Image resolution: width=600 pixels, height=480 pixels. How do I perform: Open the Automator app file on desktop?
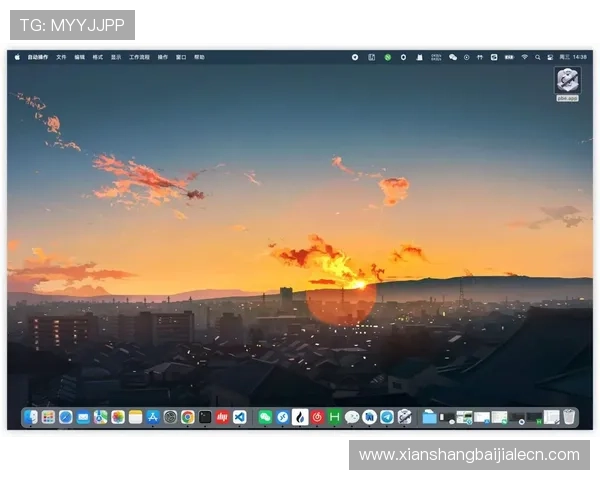click(x=567, y=82)
